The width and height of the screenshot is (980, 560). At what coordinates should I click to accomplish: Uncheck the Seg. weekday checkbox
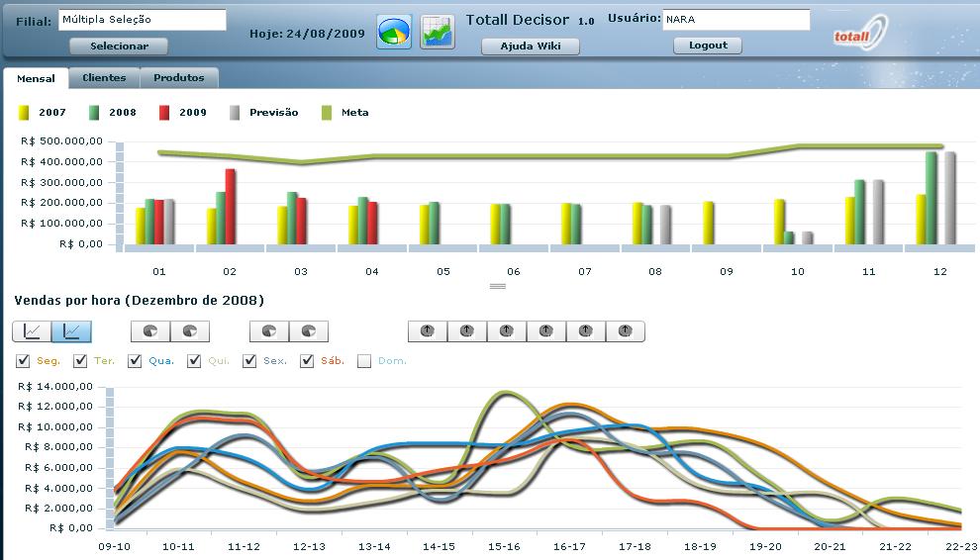click(x=24, y=361)
